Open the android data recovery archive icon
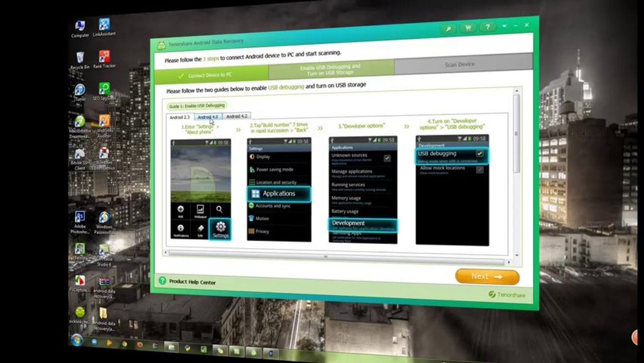644x363 pixels. pos(104,288)
